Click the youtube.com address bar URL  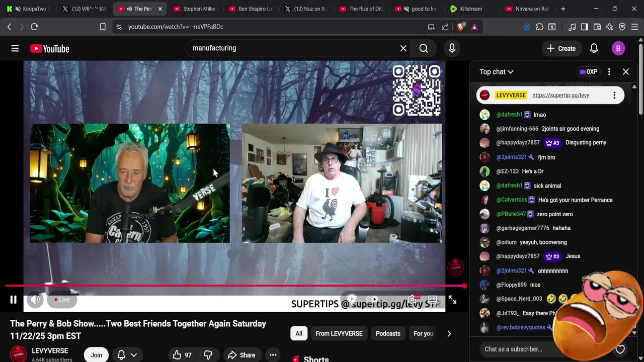(176, 27)
